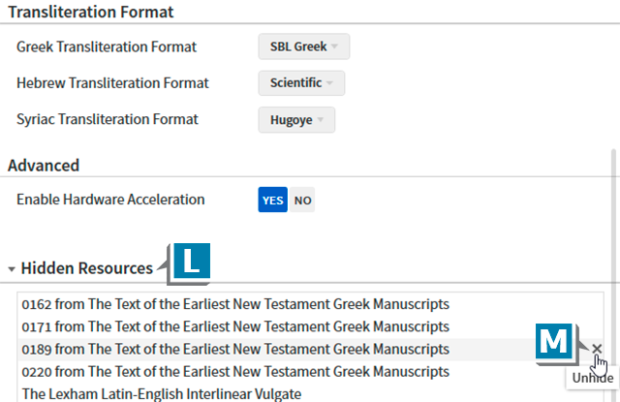Open the SBL Greek format dropdown
Screen dimensions: 620x402
[x=304, y=47]
